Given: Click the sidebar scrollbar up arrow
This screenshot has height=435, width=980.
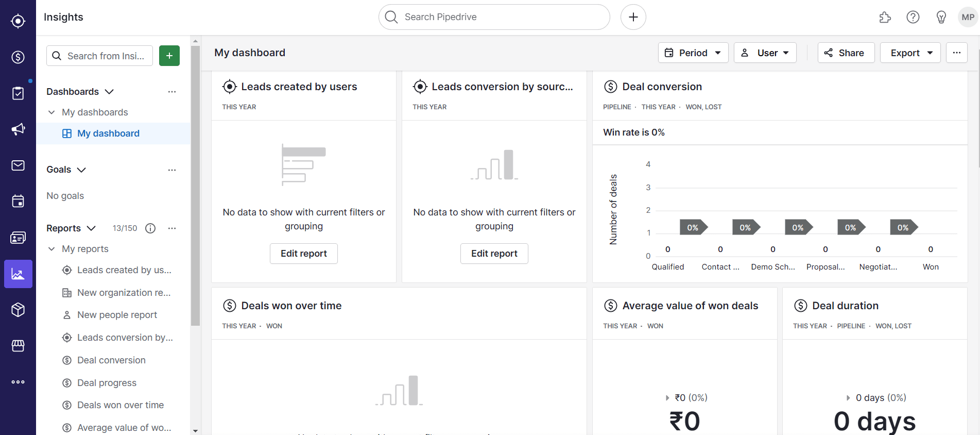Looking at the screenshot, I should point(195,41).
